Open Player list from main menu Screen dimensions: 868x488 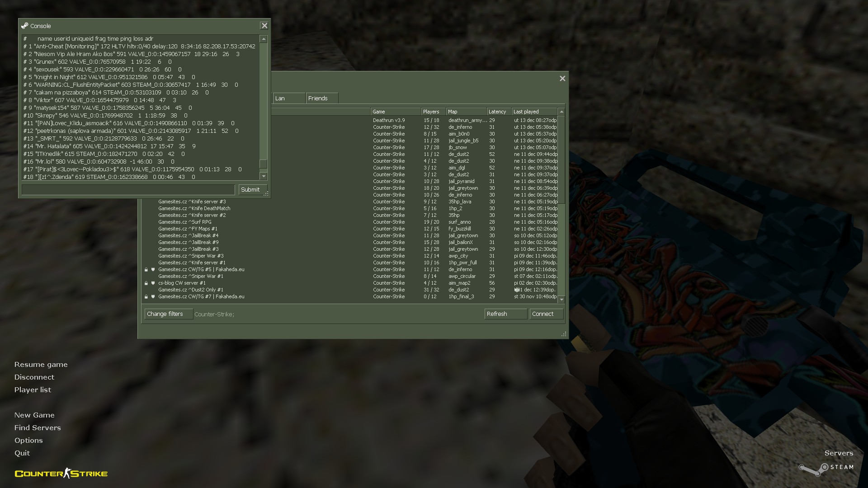click(33, 390)
